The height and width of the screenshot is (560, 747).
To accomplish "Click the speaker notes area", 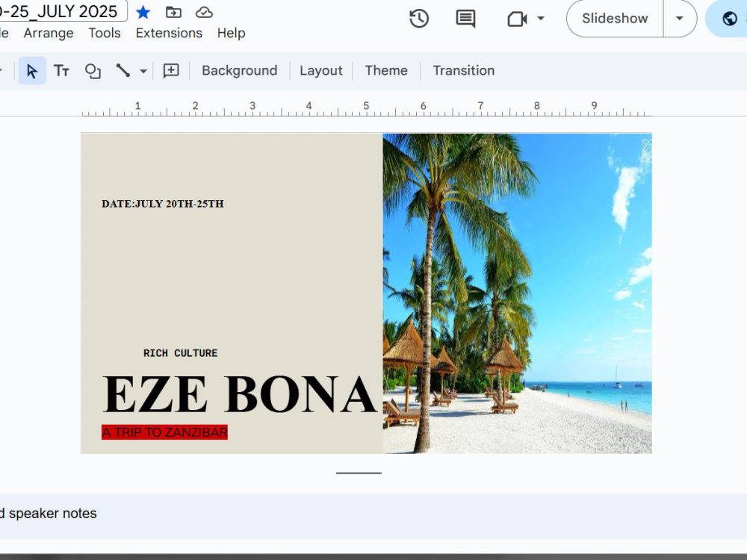I will coord(373,516).
